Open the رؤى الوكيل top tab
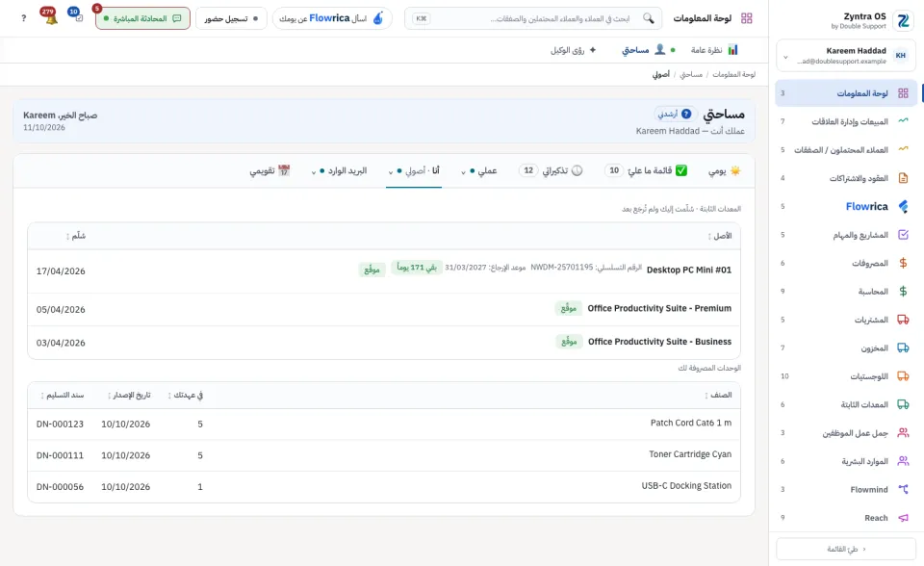This screenshot has height=566, width=924. click(x=574, y=50)
